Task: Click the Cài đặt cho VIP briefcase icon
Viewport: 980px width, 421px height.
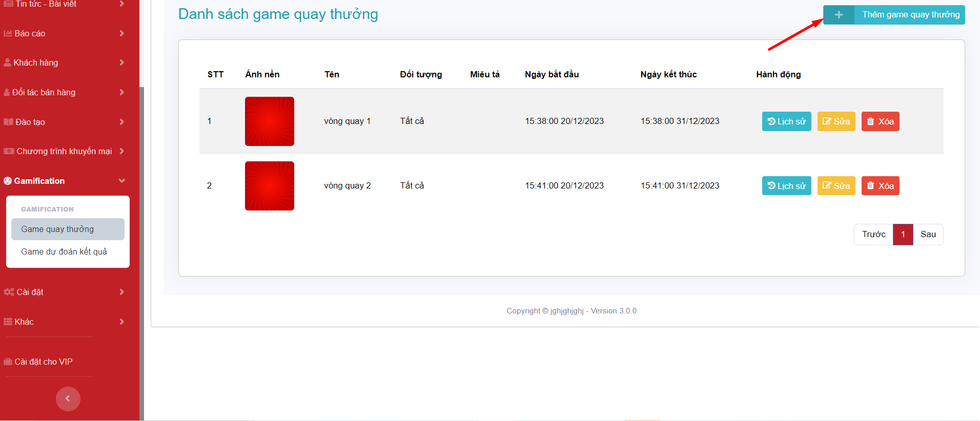Action: [x=8, y=362]
